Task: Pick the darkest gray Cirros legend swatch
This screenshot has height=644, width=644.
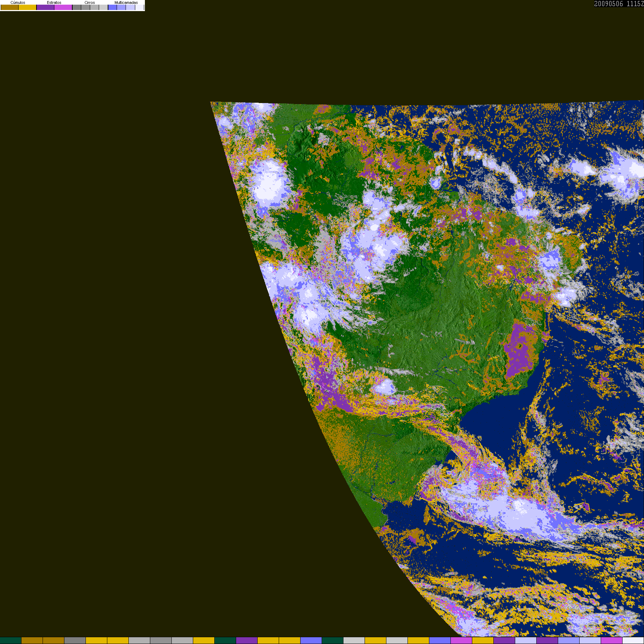Action: point(77,7)
